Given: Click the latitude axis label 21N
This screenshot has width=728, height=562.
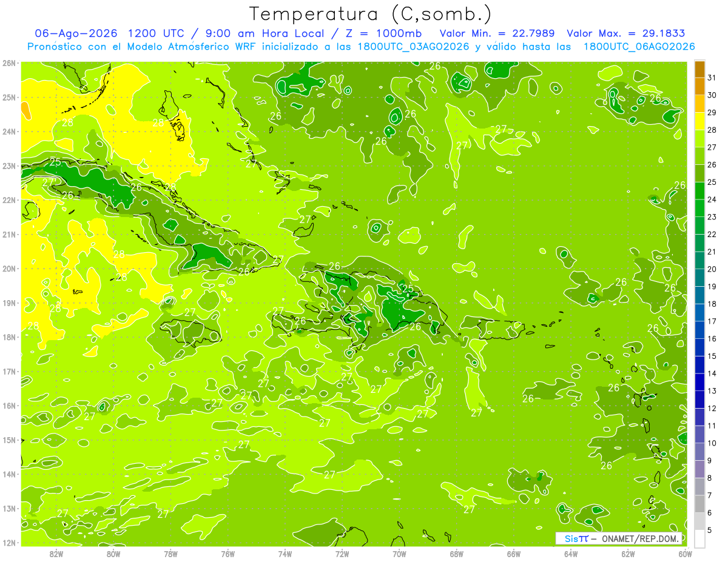Looking at the screenshot, I should tap(9, 235).
